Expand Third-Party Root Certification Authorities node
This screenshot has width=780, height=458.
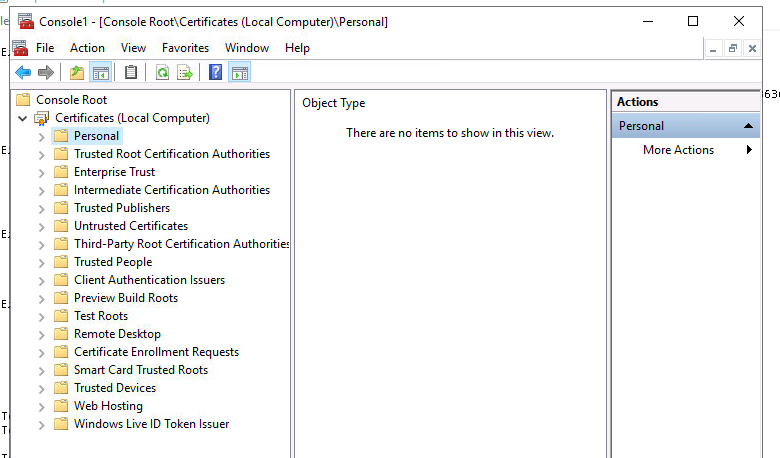coord(42,245)
